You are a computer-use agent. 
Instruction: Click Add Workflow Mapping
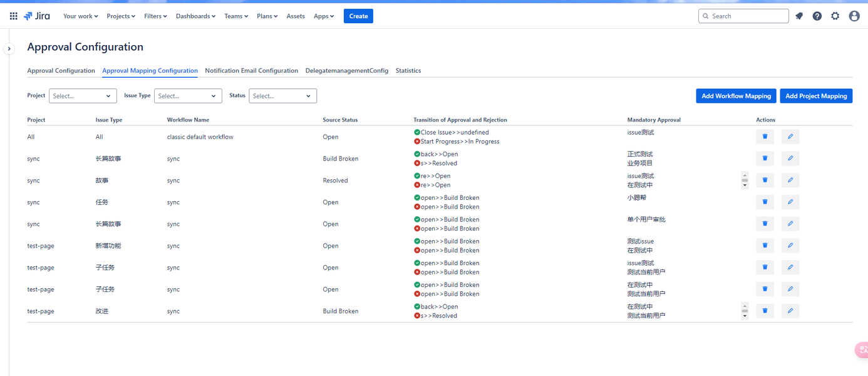(x=736, y=96)
